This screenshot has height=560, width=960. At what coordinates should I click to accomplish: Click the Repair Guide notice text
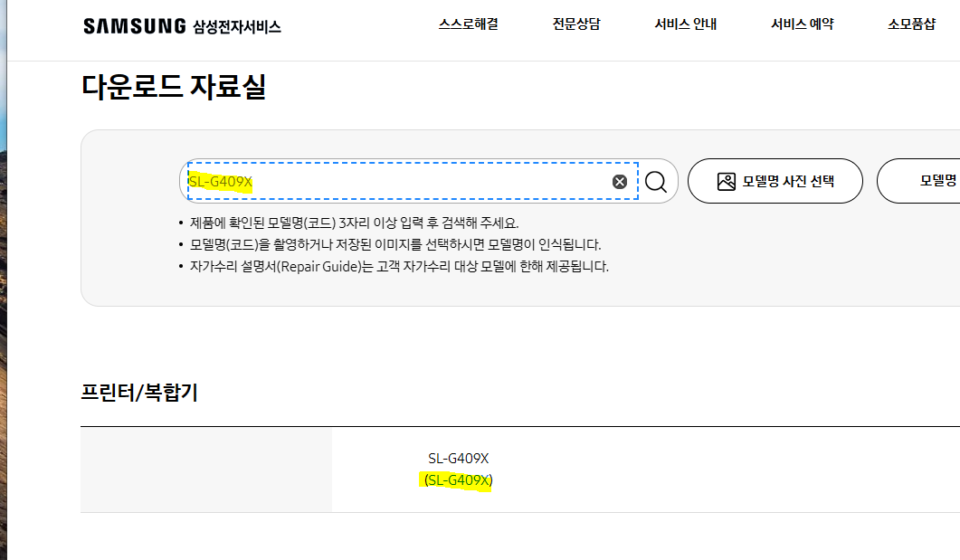point(399,267)
